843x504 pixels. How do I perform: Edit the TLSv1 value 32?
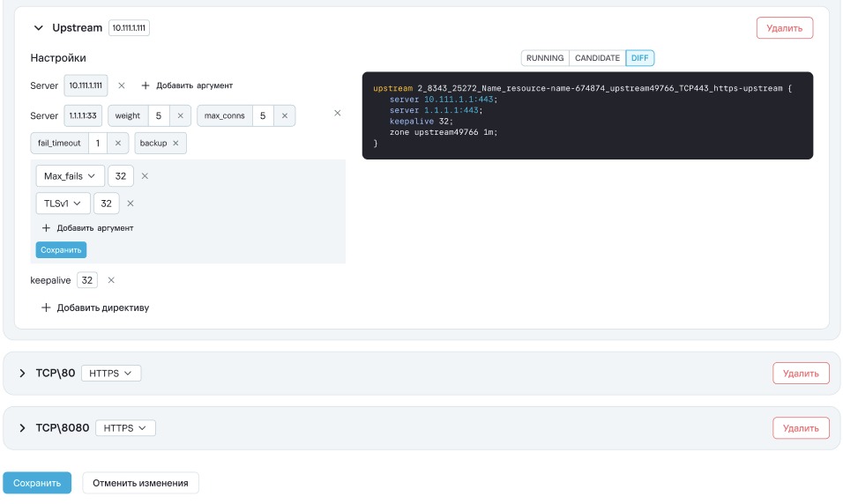coord(107,204)
